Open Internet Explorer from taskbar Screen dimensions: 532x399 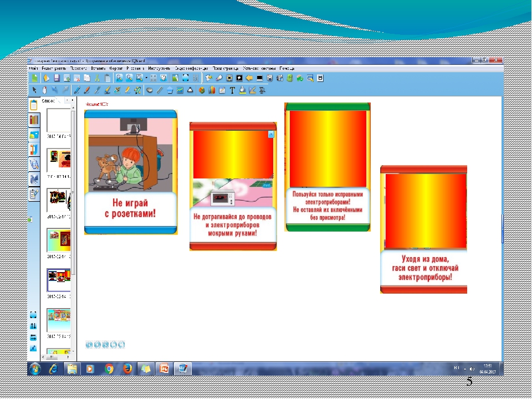click(53, 369)
